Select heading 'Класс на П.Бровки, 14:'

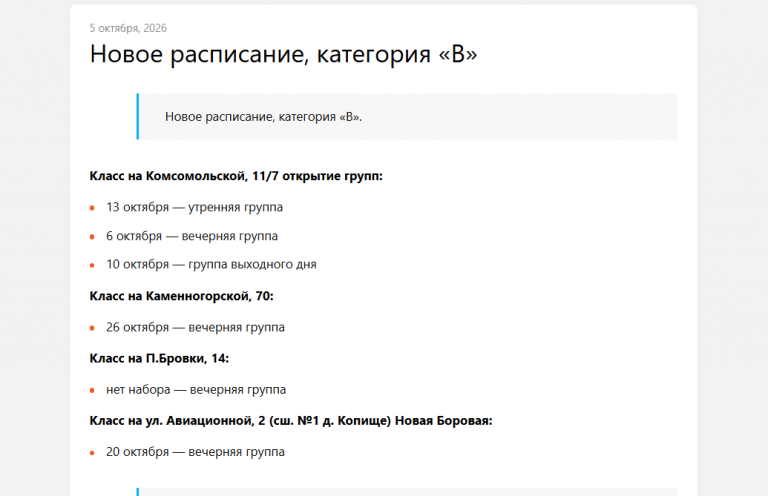point(159,358)
